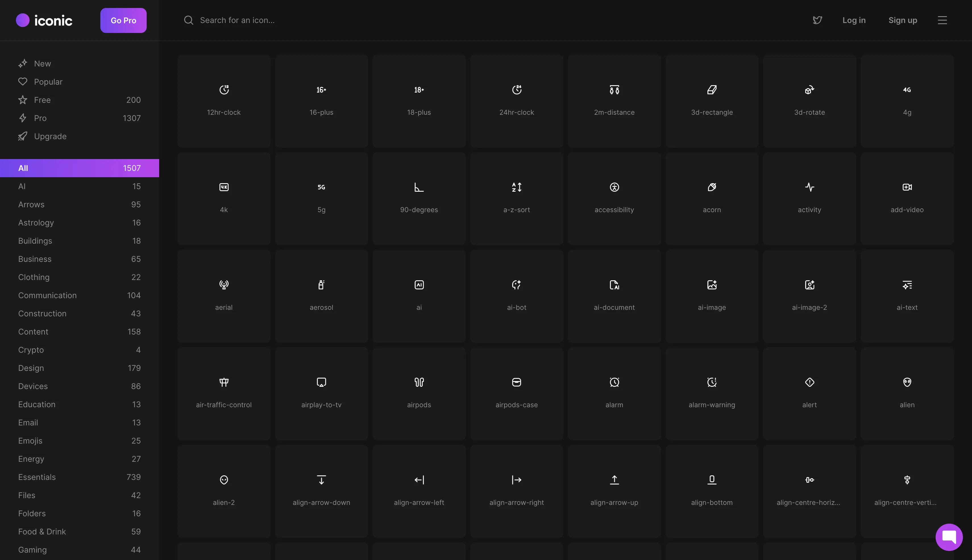Select the accessibility icon tile
The height and width of the screenshot is (560, 972).
tap(614, 198)
